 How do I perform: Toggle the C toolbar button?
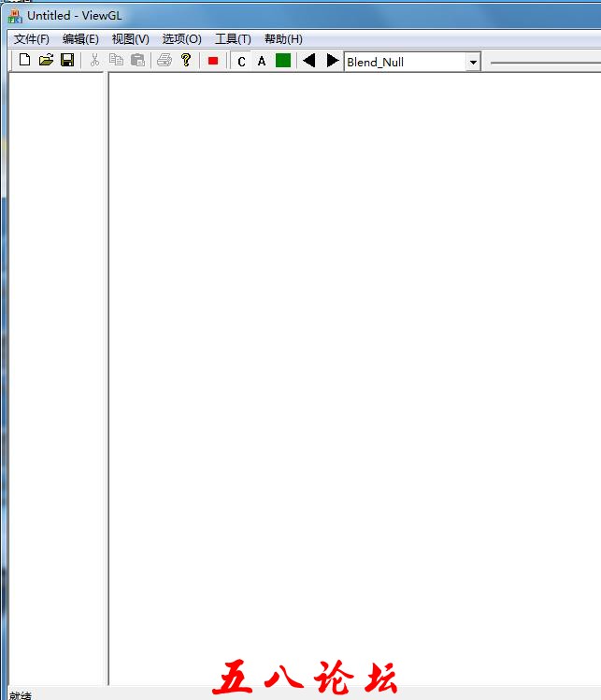(x=241, y=62)
